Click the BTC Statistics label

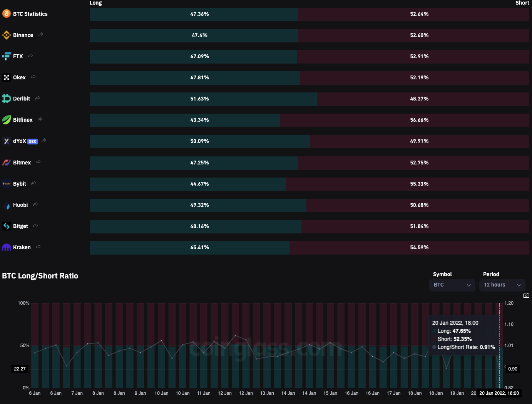(x=30, y=14)
